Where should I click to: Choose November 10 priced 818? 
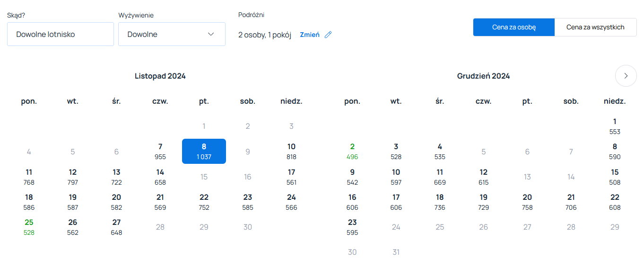click(x=291, y=152)
